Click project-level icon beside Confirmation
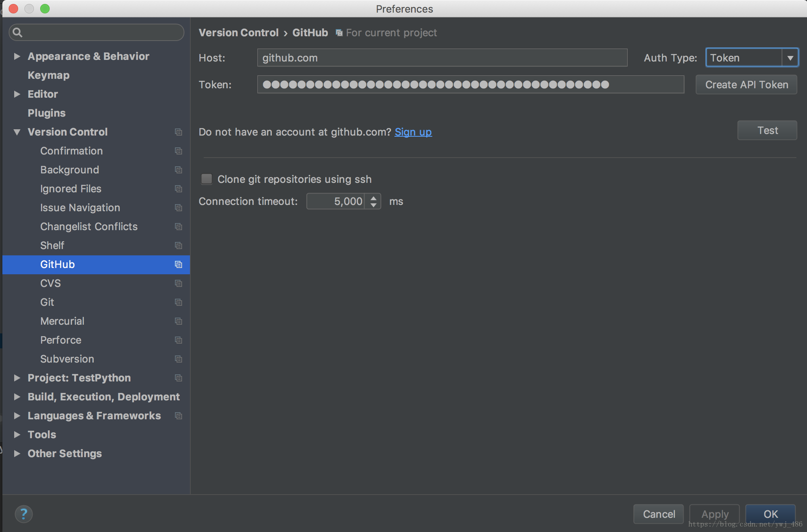The width and height of the screenshot is (807, 532). pyautogui.click(x=179, y=151)
